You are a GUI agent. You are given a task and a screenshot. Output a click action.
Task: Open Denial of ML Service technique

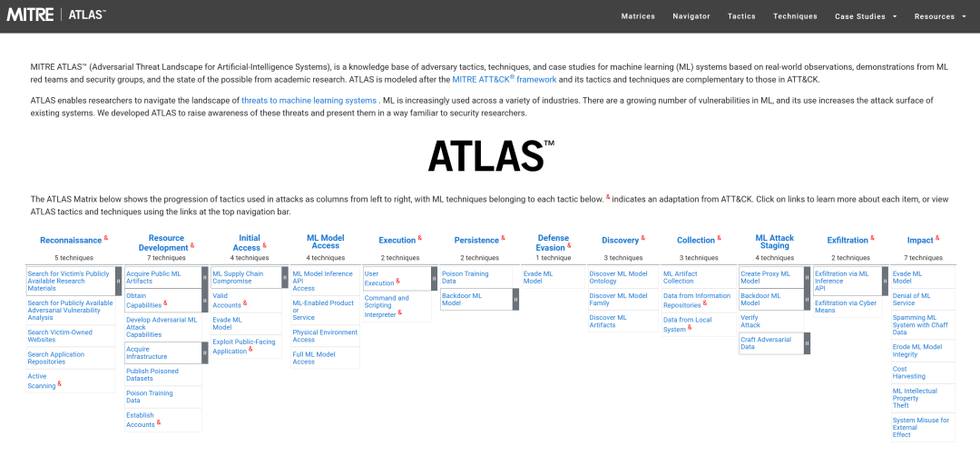coord(911,299)
